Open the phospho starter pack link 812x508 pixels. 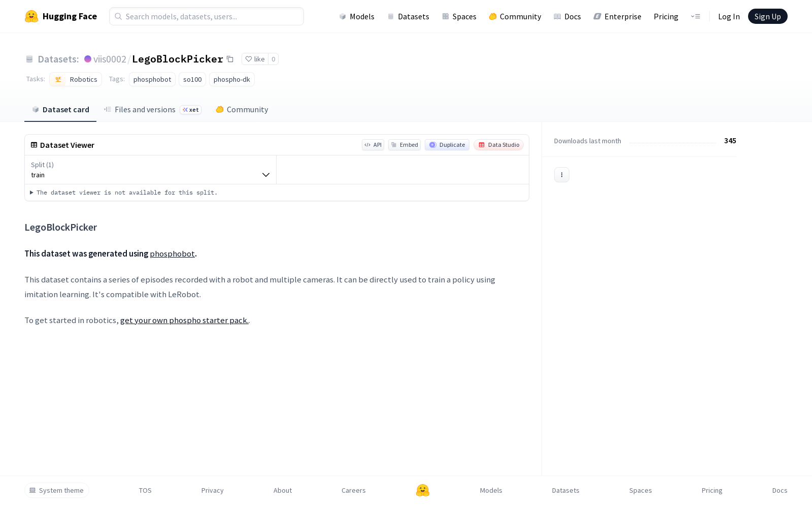184,320
